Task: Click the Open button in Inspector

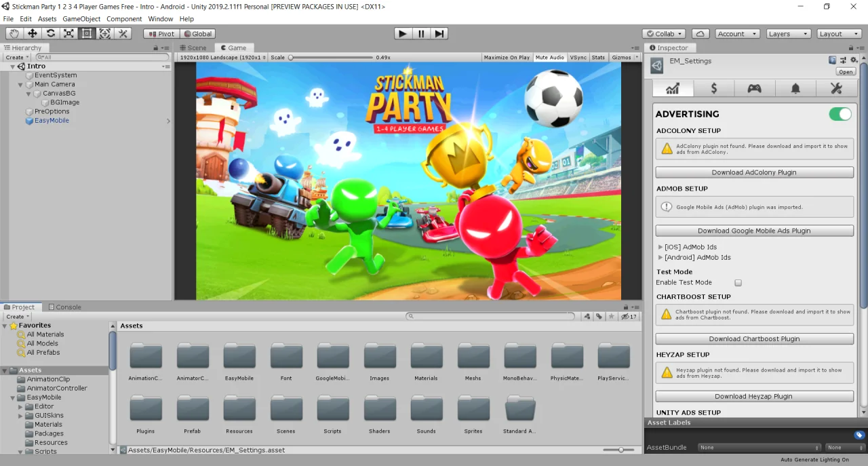Action: (846, 72)
